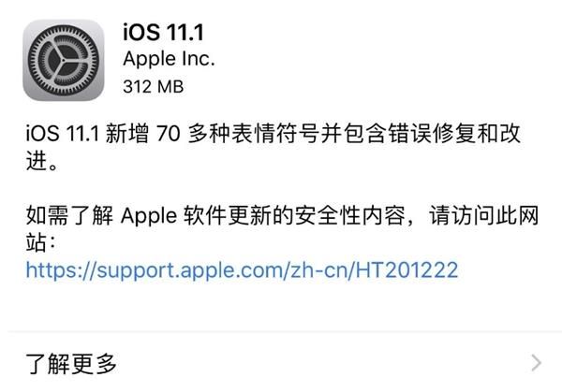Tap the 新增 70 多种表情符号 description line
The image size is (562, 392).
[x=274, y=134]
